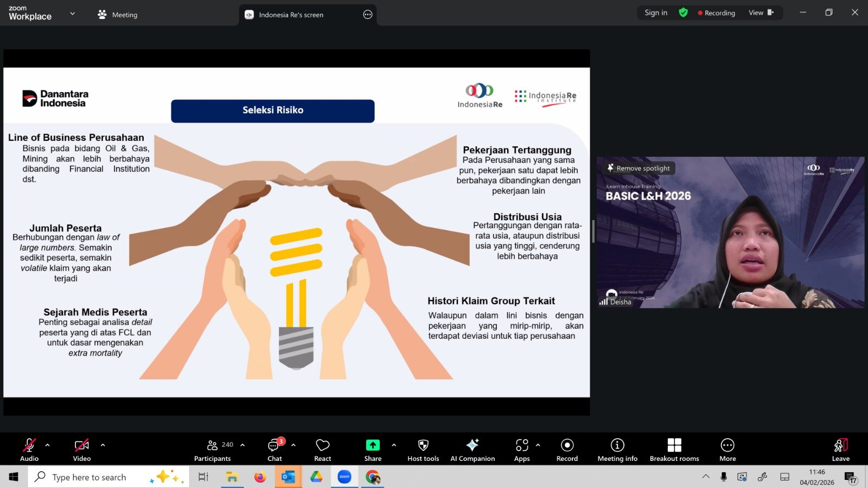Launch AI Companion
Screen dimensions: 868x488
473,450
